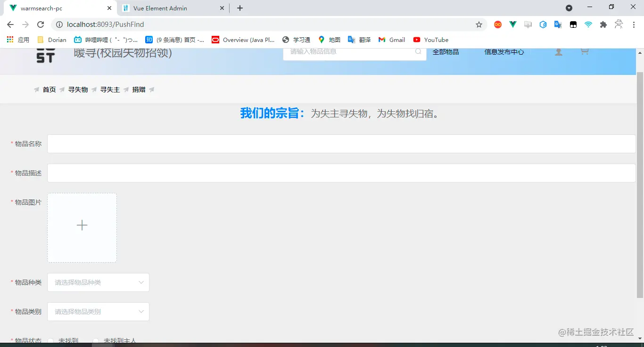Close the warmsearch-pc tab

coord(109,8)
